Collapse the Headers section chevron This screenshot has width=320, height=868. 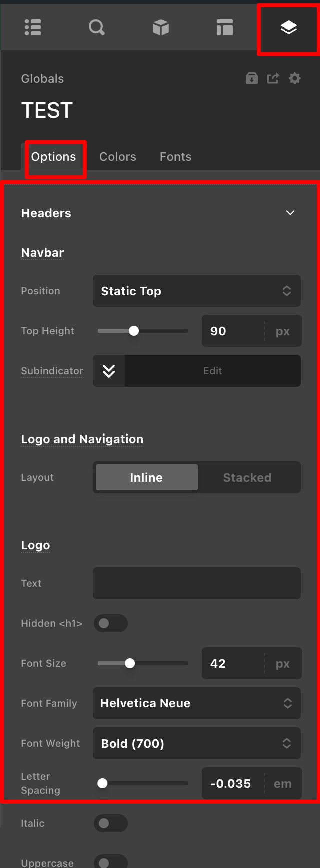point(290,213)
